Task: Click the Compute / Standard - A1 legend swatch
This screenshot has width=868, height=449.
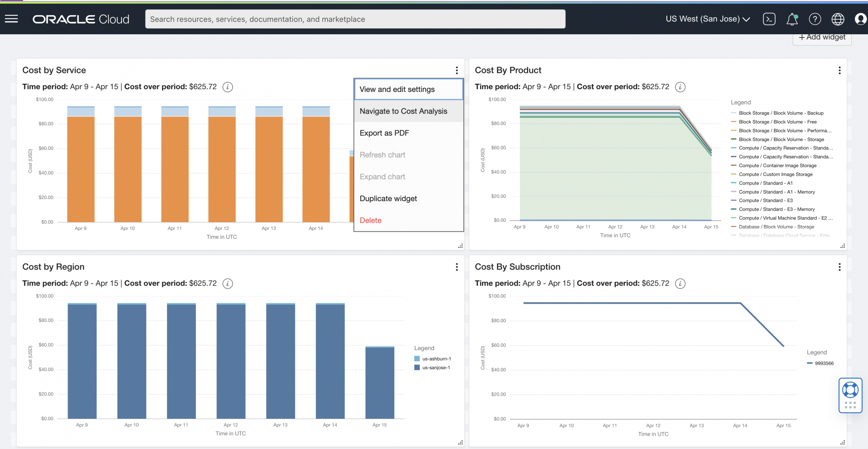Action: click(x=733, y=183)
